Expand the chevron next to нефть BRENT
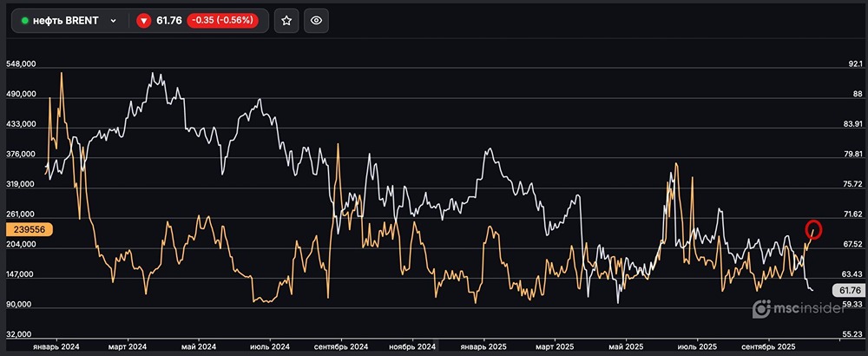This screenshot has width=868, height=356. click(113, 21)
